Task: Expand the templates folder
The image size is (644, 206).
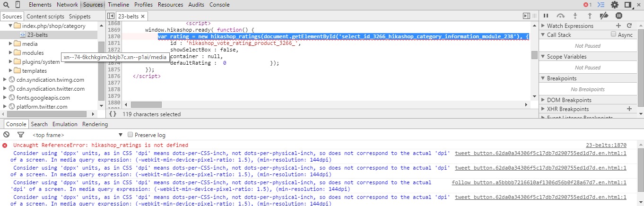Action: (x=10, y=71)
